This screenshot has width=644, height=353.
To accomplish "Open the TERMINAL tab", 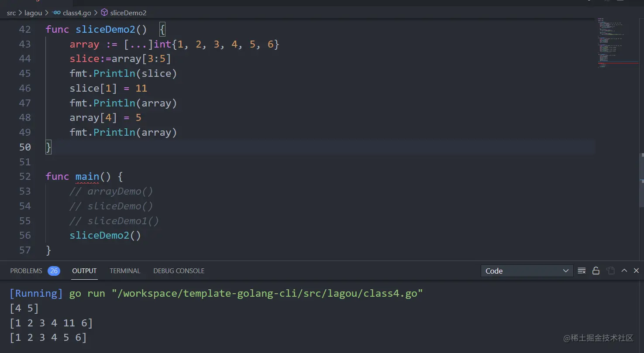I will point(125,271).
